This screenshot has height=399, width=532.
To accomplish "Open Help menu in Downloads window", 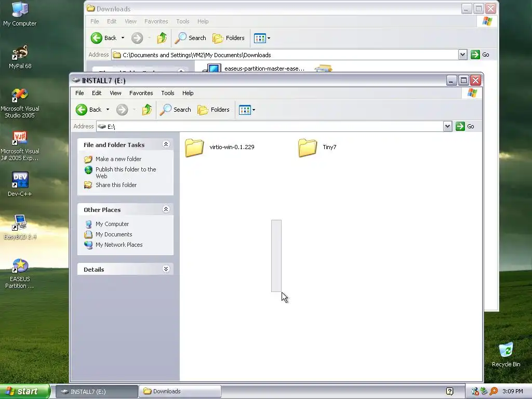I will pyautogui.click(x=203, y=21).
